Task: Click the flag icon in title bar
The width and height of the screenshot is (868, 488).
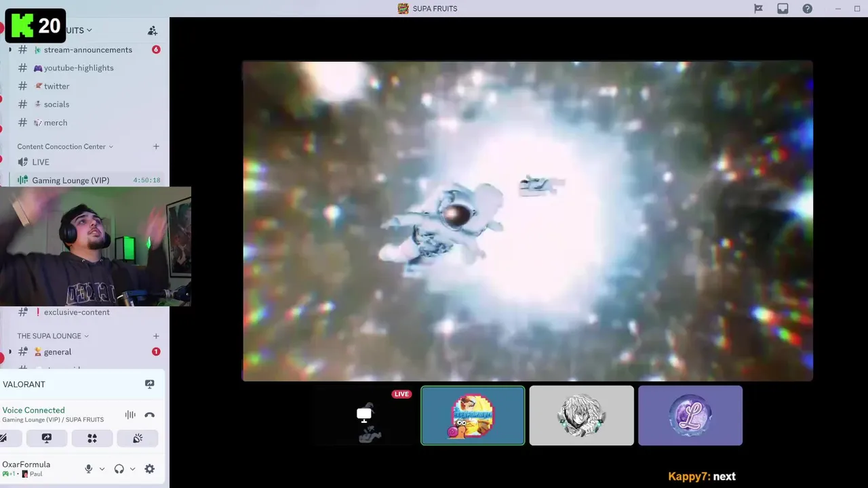Action: coord(759,9)
